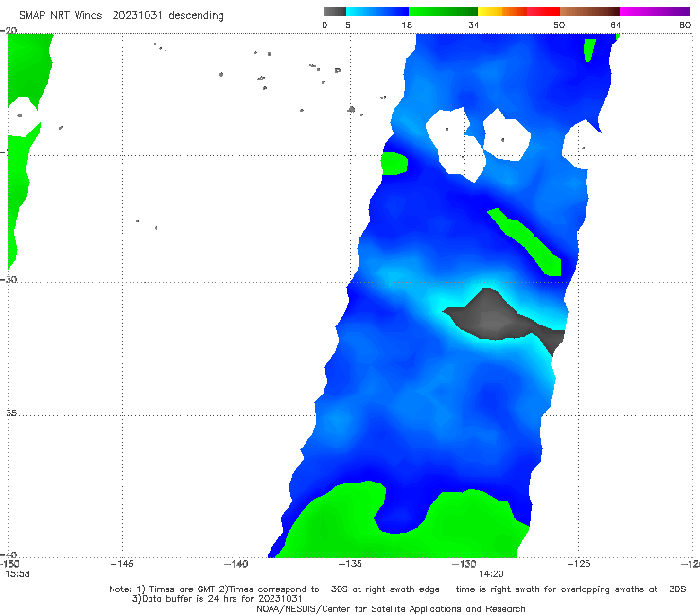Screen dimensions: 700x615
Task: Click the longitude label '-145'
Action: [x=122, y=564]
